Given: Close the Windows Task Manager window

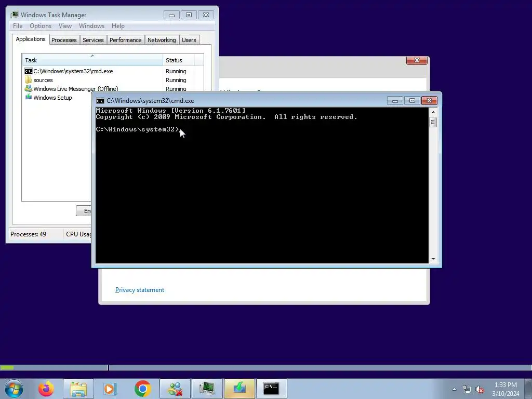Looking at the screenshot, I should point(206,15).
